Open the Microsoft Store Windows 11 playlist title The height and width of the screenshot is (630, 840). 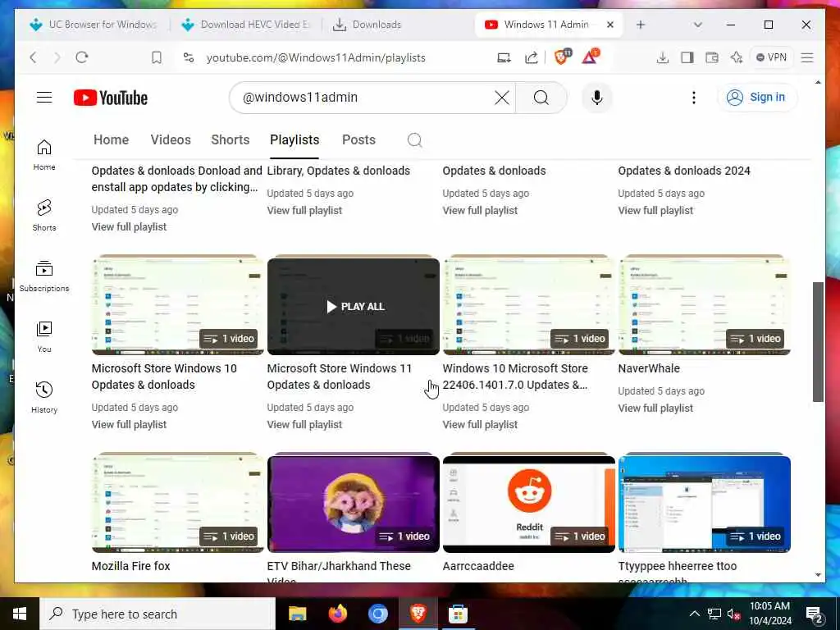[339, 377]
